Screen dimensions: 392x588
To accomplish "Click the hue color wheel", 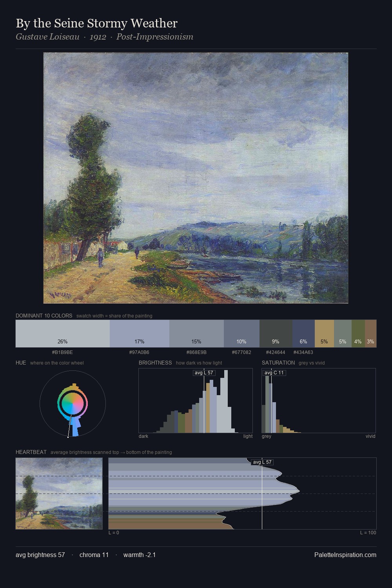I will pyautogui.click(x=73, y=404).
